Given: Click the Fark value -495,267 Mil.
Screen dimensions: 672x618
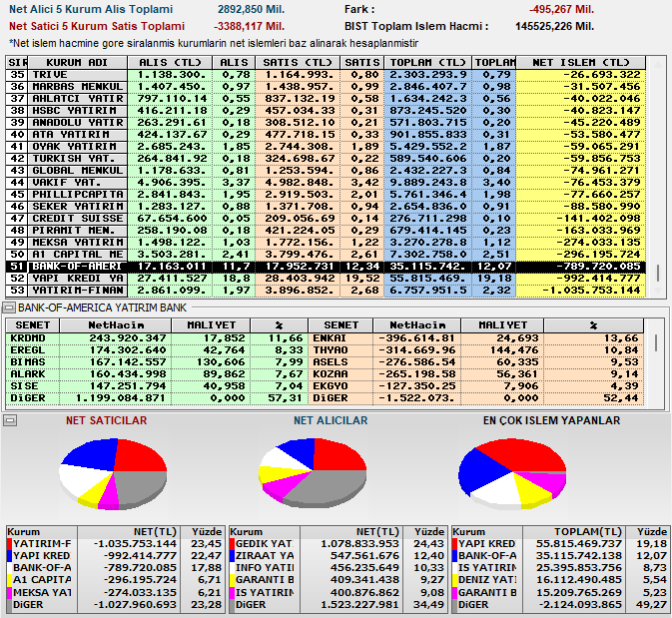Looking at the screenshot, I should pos(561,9).
